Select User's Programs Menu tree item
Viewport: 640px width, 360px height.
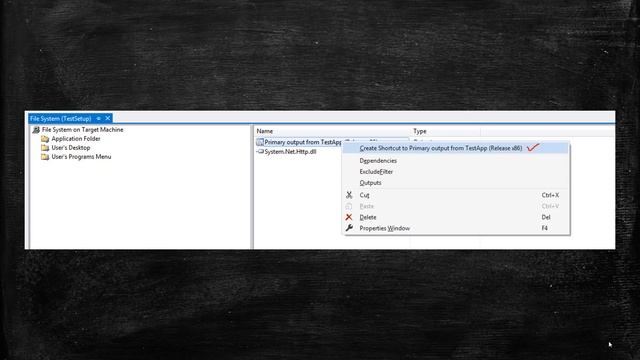pyautogui.click(x=81, y=157)
